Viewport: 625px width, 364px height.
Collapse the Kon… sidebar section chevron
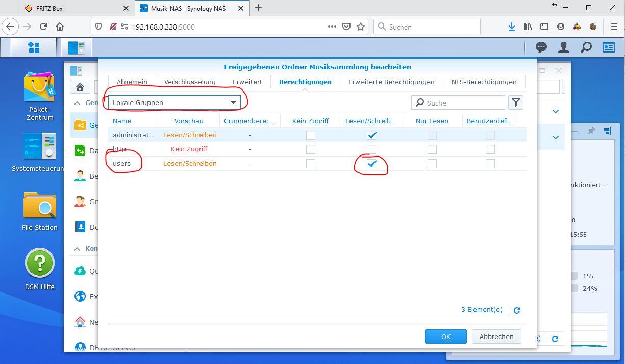[x=78, y=249]
